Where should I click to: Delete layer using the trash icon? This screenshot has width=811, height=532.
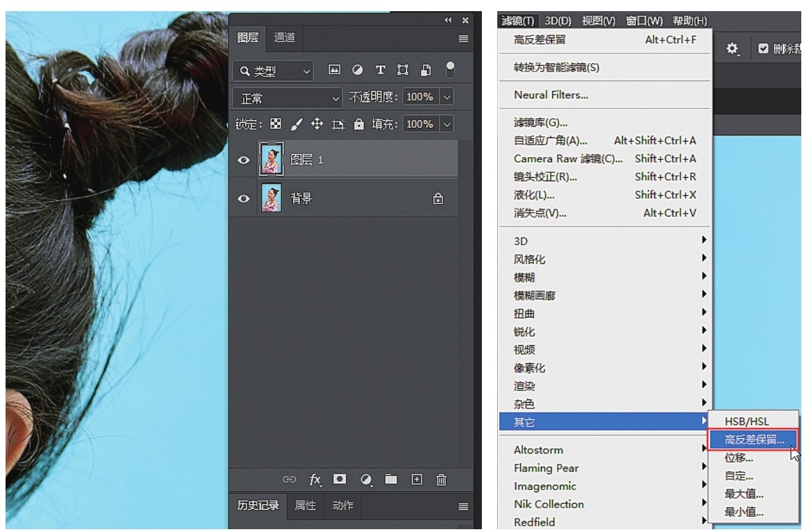[x=441, y=480]
